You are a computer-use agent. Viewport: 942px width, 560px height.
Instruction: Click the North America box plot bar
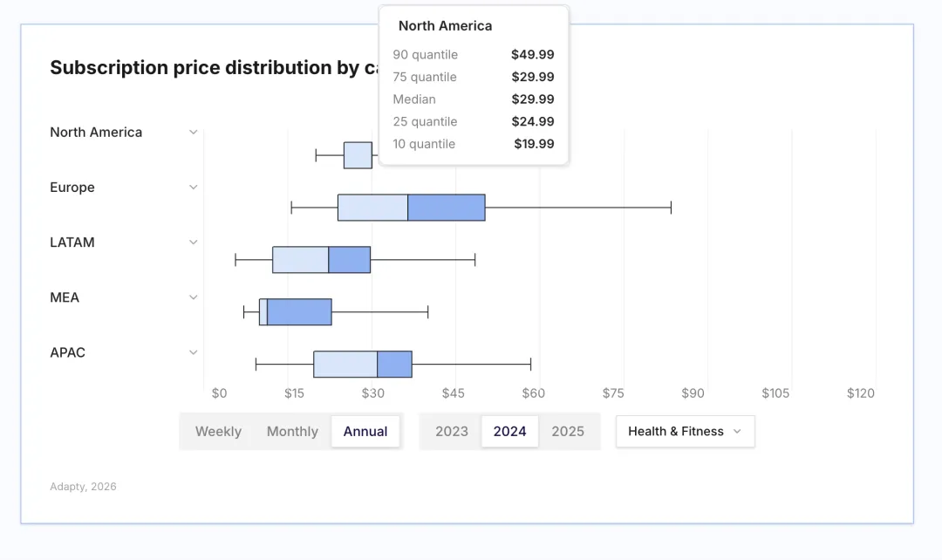358,155
